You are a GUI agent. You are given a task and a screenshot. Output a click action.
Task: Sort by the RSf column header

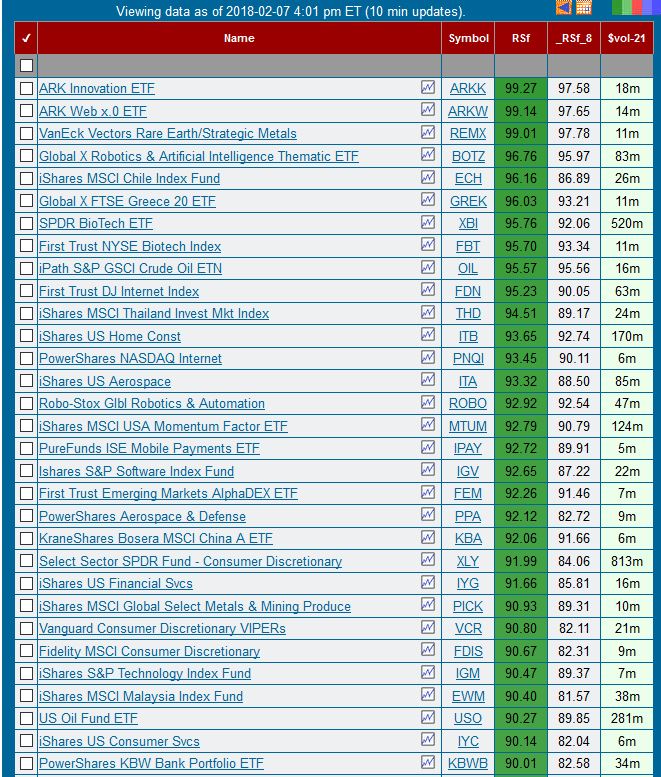point(521,38)
